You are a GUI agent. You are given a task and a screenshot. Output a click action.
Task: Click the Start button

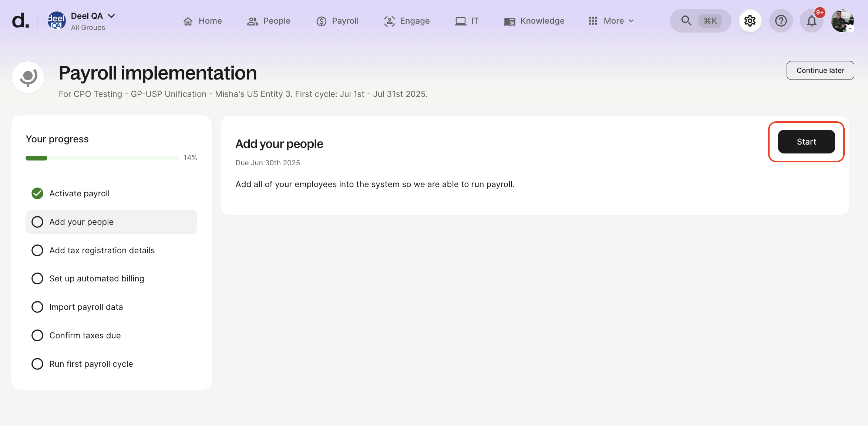coord(806,142)
